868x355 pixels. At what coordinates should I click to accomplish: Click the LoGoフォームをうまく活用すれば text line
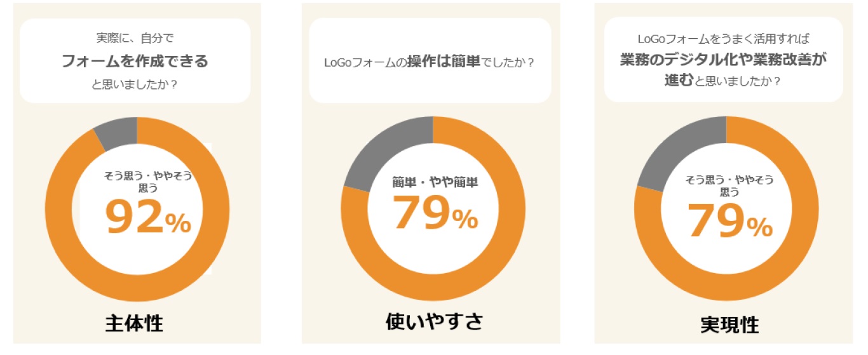click(724, 39)
